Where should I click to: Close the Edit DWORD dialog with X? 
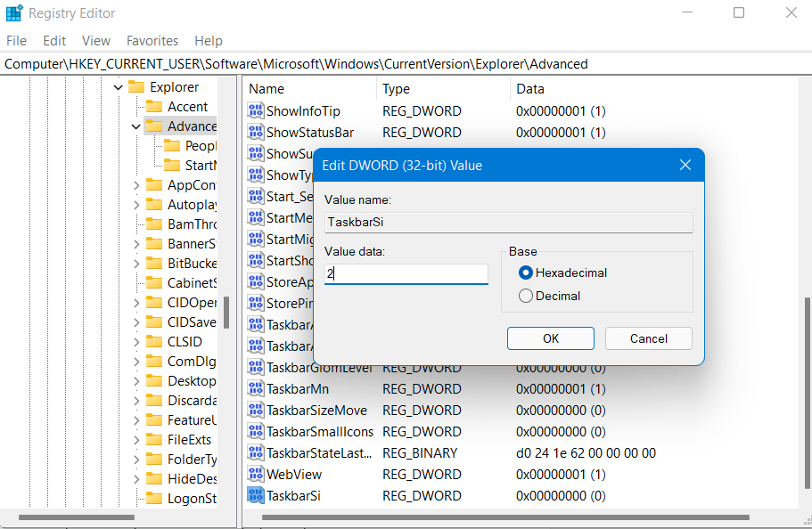pyautogui.click(x=685, y=166)
